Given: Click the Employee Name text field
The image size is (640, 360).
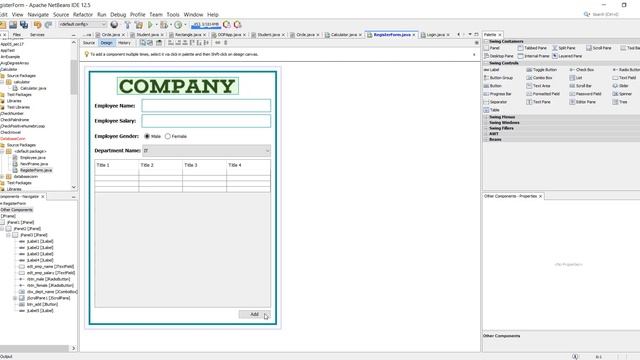Looking at the screenshot, I should (206, 106).
